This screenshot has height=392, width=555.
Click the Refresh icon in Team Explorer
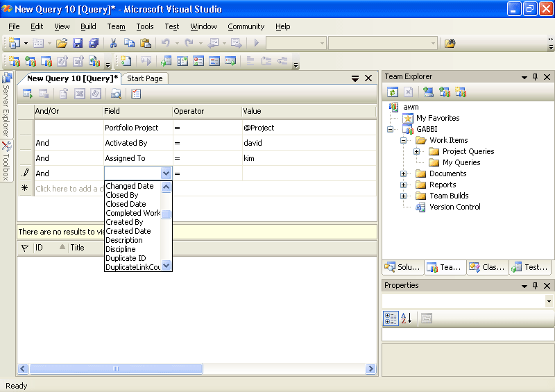coord(393,92)
